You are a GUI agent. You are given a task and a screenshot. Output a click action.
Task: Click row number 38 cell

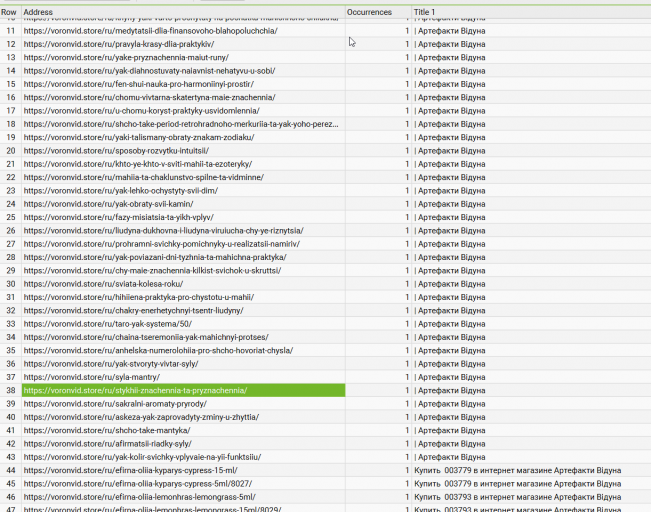point(11,390)
